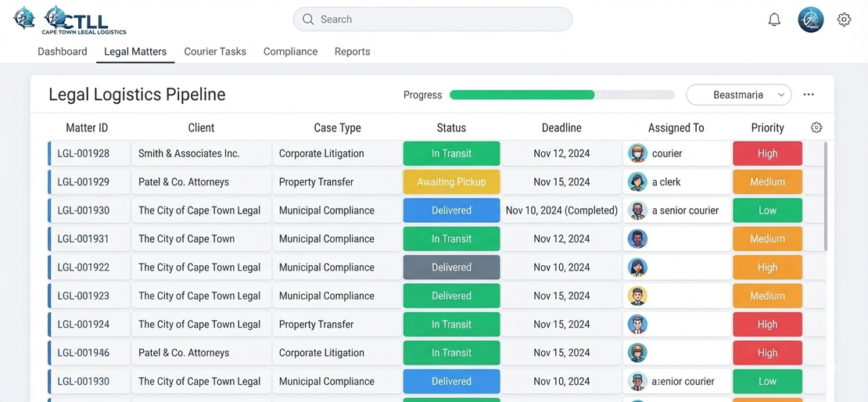Click the small ship emblem left of CTLL logo
The width and height of the screenshot is (868, 402).
(x=23, y=18)
